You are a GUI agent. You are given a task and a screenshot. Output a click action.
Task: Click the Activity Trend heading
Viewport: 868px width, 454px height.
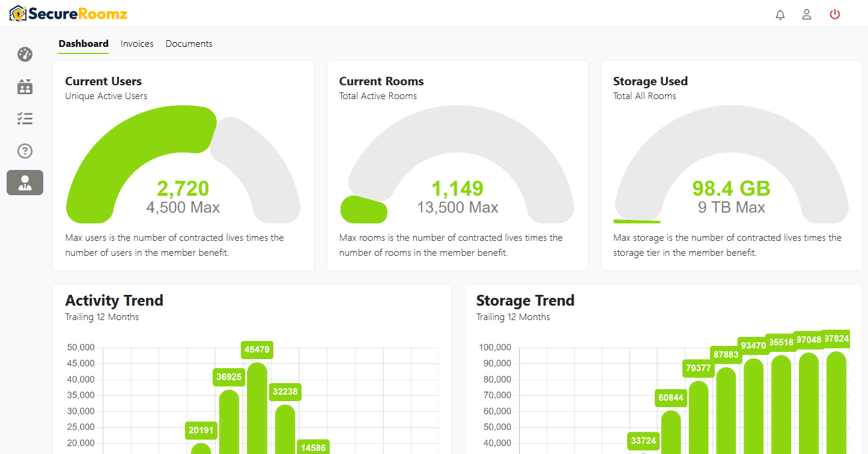pos(114,300)
